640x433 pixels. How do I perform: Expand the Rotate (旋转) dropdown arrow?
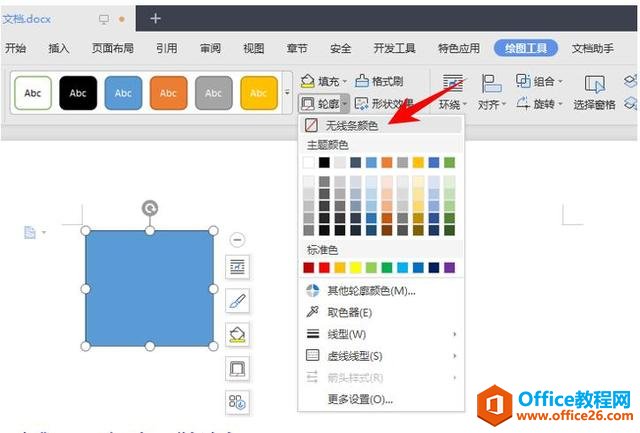click(x=560, y=104)
